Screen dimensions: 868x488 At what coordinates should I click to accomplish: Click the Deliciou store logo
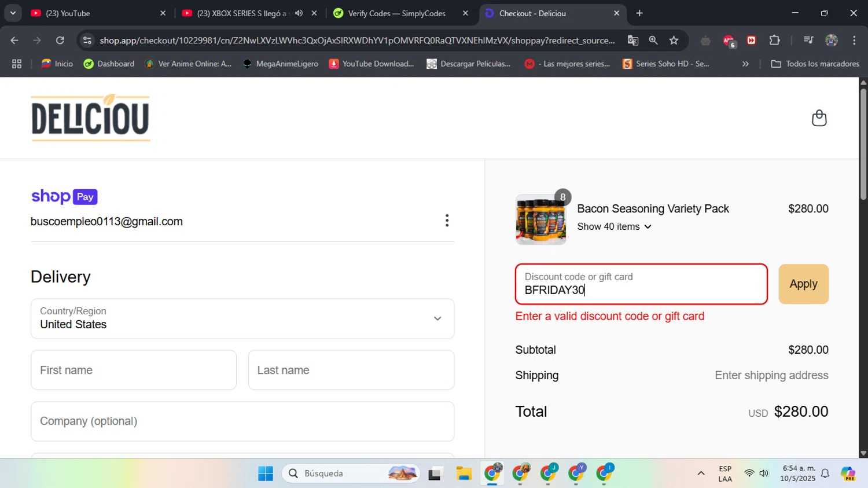tap(90, 118)
